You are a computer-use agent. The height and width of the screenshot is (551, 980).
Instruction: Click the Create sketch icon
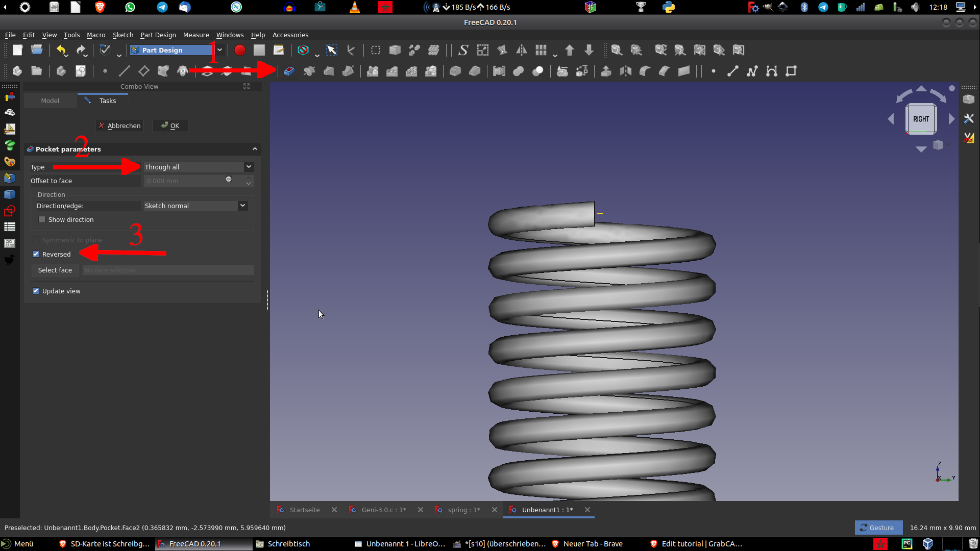pos(81,71)
